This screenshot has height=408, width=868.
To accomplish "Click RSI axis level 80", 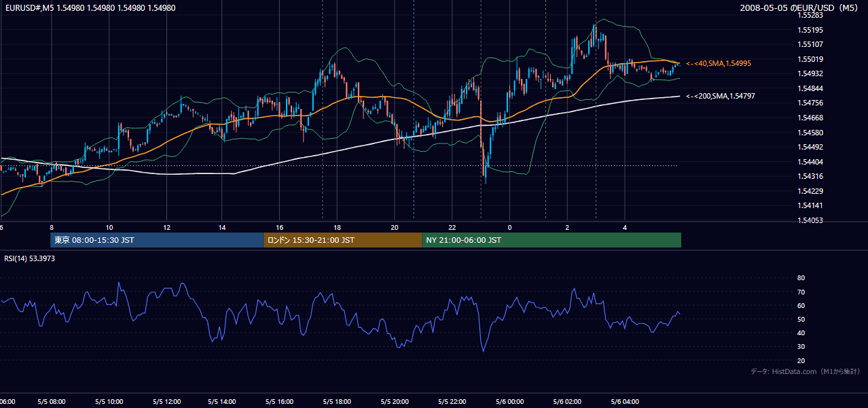I will (801, 278).
